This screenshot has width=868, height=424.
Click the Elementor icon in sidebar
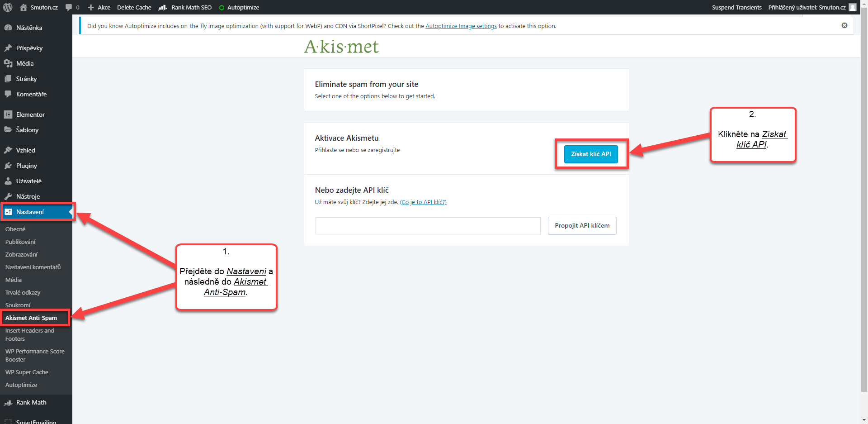tap(8, 114)
